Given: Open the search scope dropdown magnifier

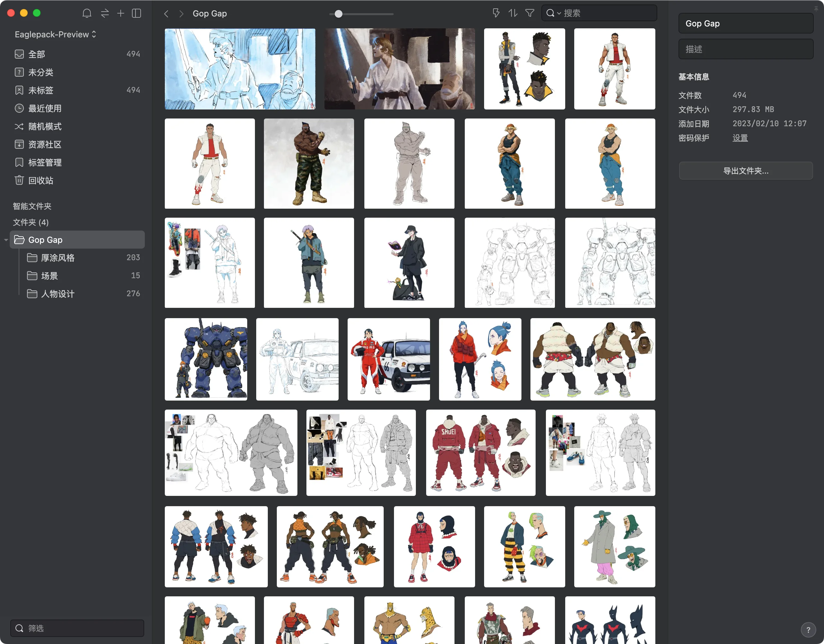Looking at the screenshot, I should pos(553,13).
